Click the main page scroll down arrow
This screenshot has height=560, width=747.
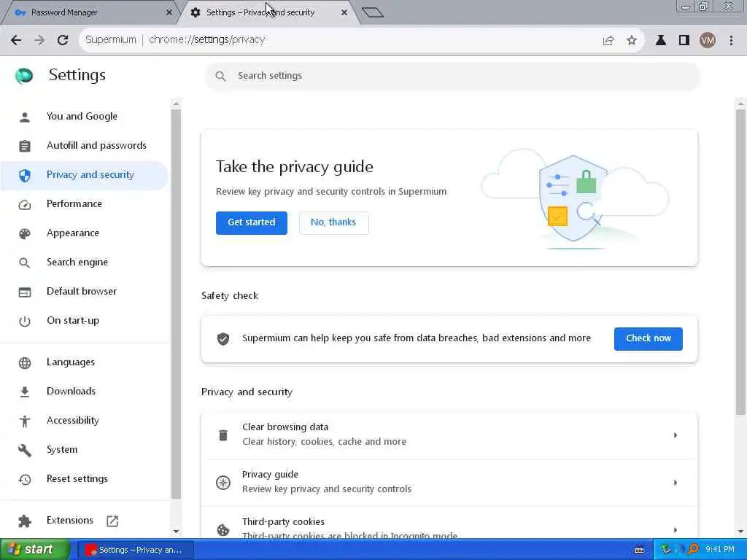click(x=740, y=532)
